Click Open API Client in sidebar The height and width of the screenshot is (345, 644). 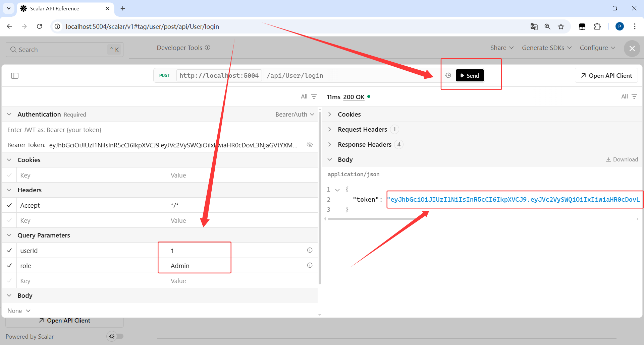(x=65, y=321)
